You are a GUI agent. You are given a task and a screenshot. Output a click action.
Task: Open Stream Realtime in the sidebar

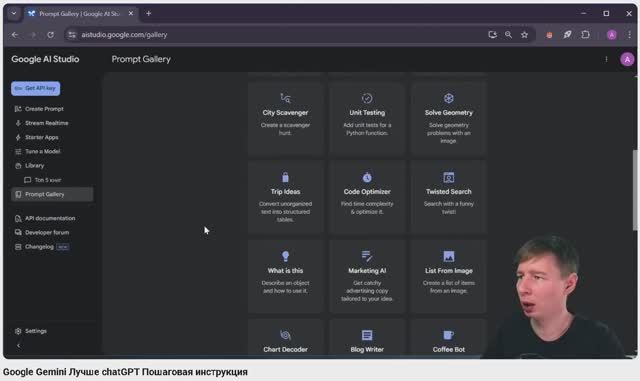pos(47,123)
